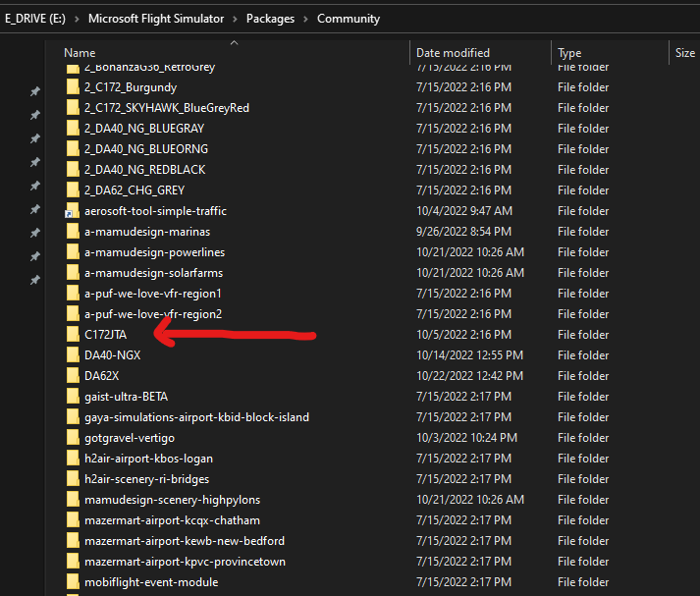Click the h2air-scenery-ri-bridges folder icon
Viewport: 700px width, 596px height.
[x=73, y=479]
